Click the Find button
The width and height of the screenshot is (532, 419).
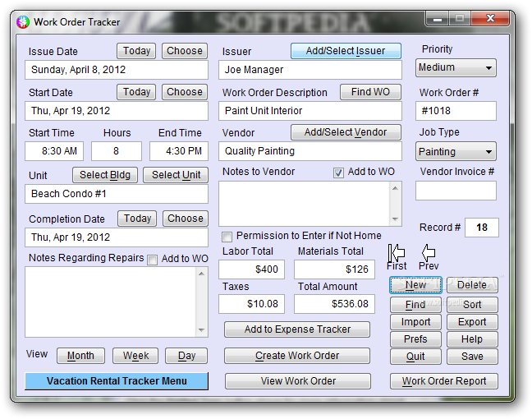(415, 305)
